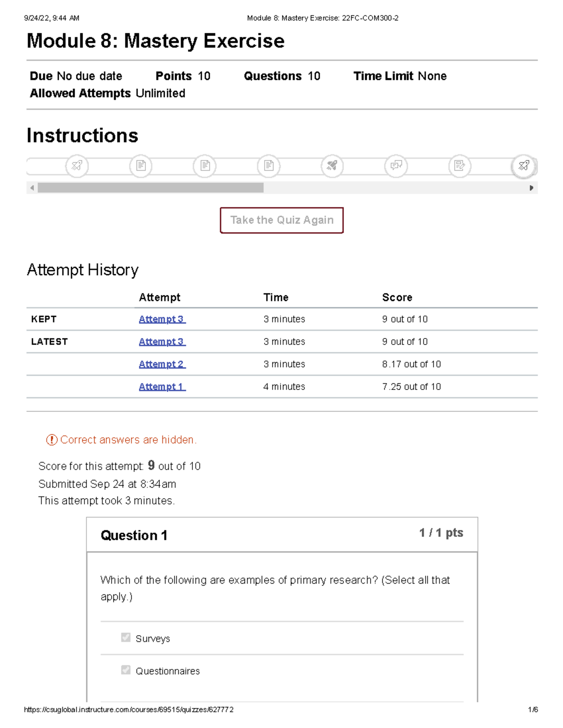Toggle the Questionnaires answer checkbox
Viewport: 563px width, 728px height.
(125, 670)
